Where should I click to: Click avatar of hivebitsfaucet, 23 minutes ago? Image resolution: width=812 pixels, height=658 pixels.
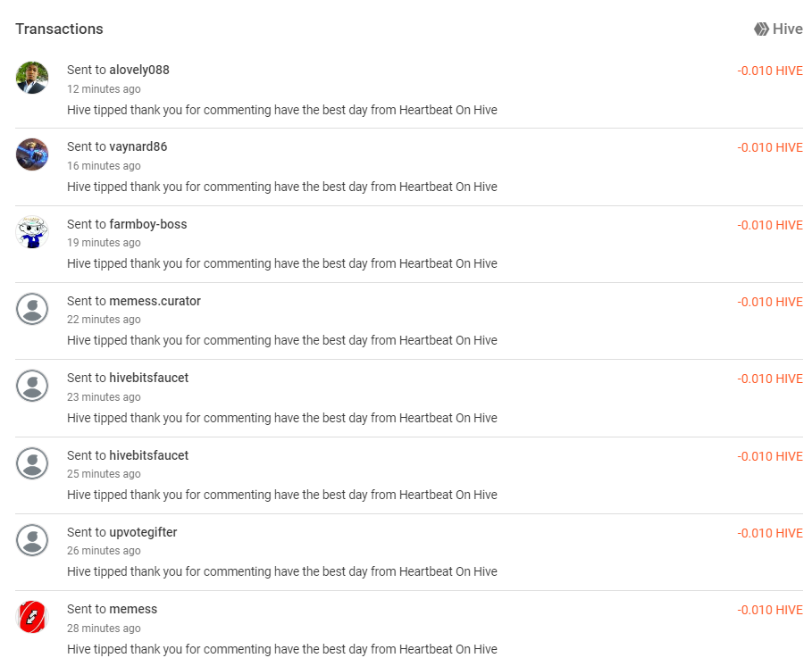coord(32,386)
